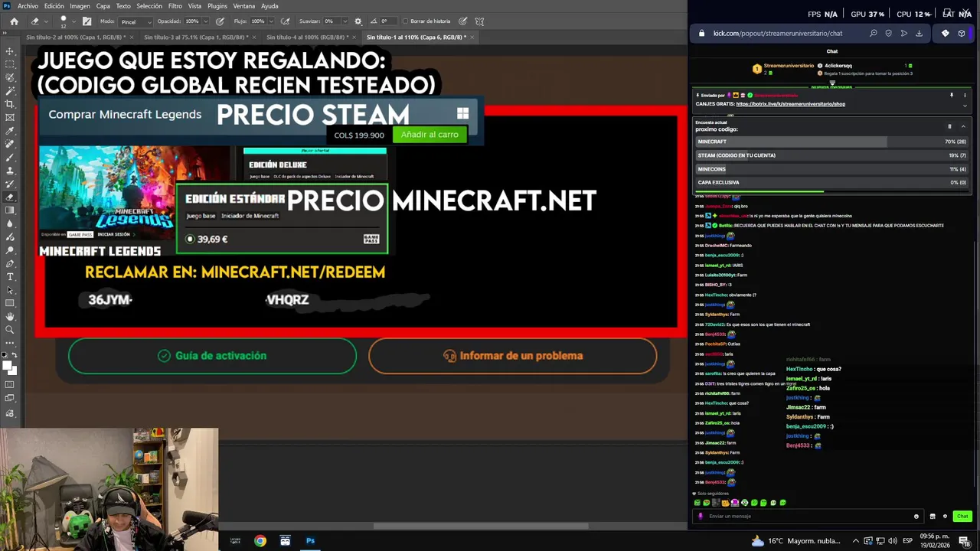Click the Photoshop horizontal canvas scrollbar
Image resolution: width=980 pixels, height=551 pixels.
[481, 526]
